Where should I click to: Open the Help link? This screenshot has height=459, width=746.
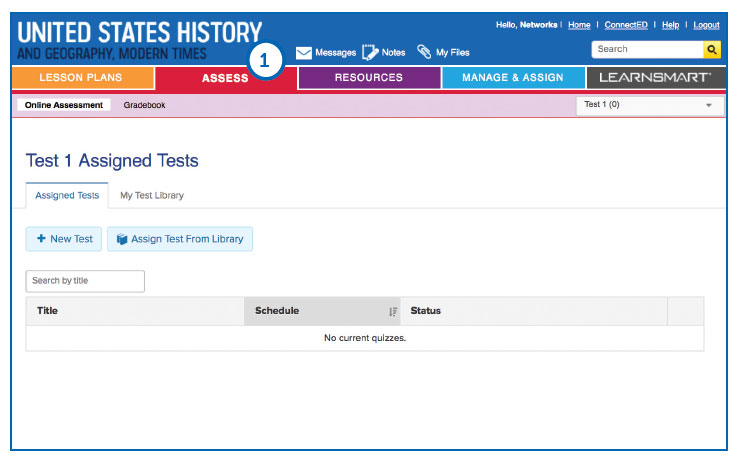(x=670, y=25)
